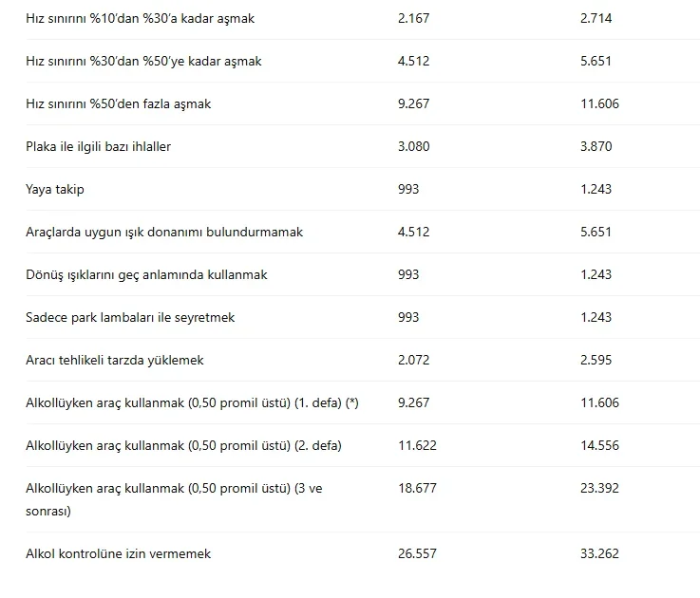The image size is (700, 598).
Task: Click the value 33.262 in last row
Action: [599, 553]
